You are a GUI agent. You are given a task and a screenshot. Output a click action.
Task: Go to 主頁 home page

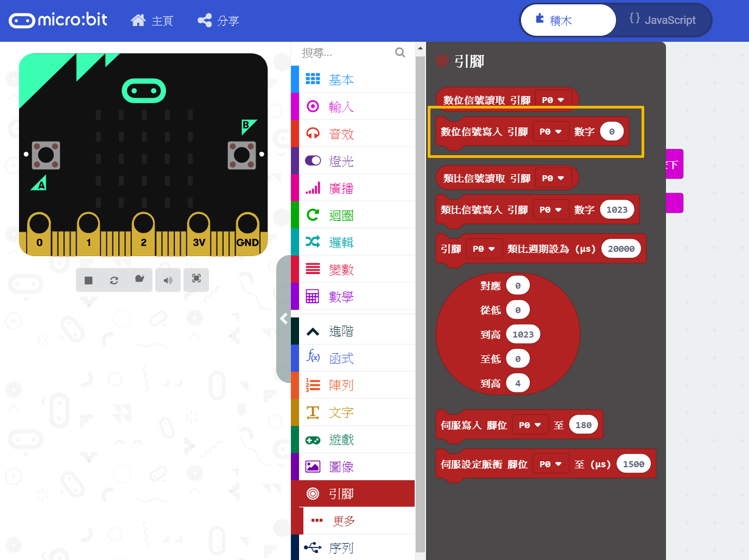[152, 20]
